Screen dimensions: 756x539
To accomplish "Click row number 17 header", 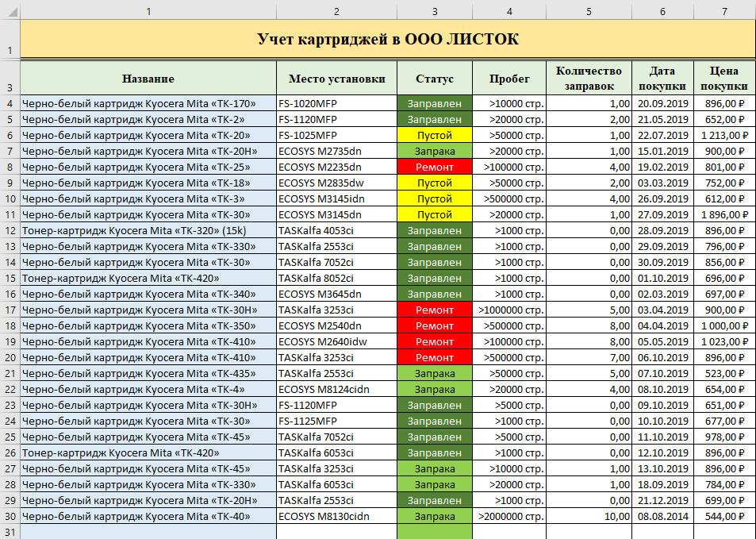I will [10, 310].
